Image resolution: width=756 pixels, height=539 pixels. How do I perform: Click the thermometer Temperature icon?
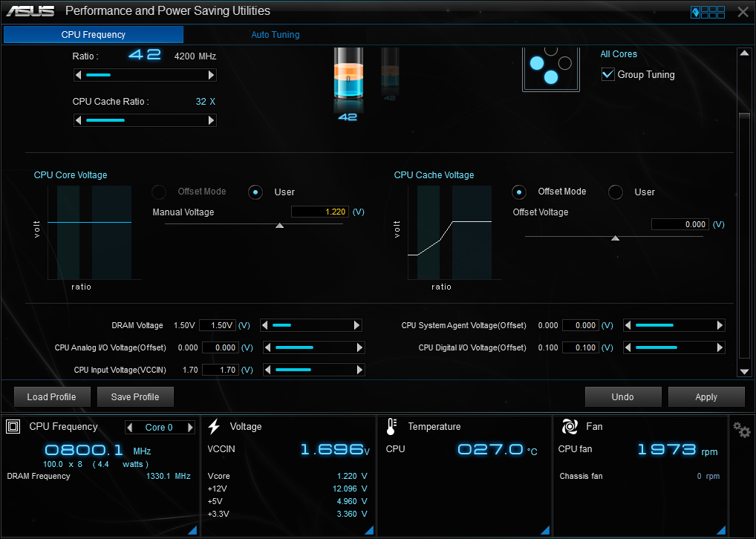tap(391, 426)
